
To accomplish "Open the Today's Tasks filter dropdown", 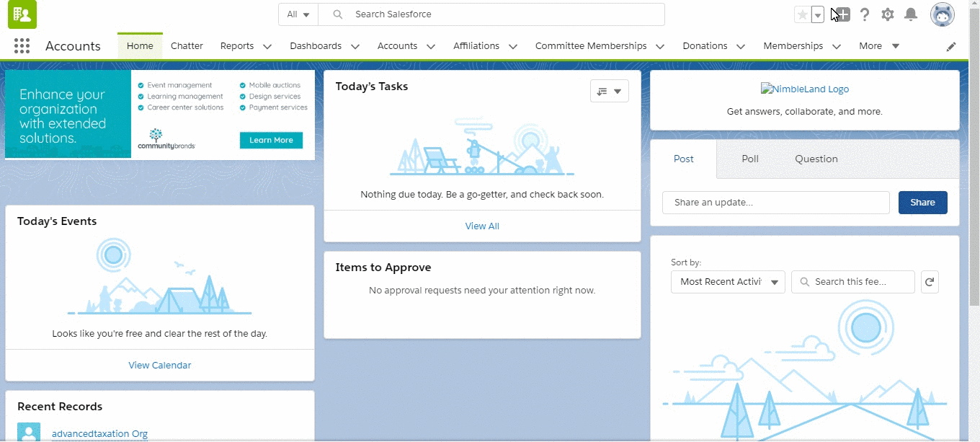I will 609,92.
